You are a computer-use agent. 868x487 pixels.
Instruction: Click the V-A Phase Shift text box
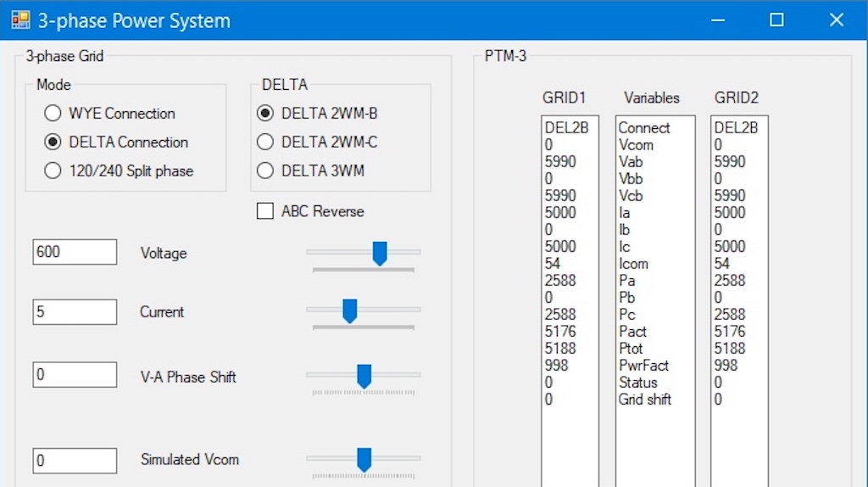tap(75, 375)
